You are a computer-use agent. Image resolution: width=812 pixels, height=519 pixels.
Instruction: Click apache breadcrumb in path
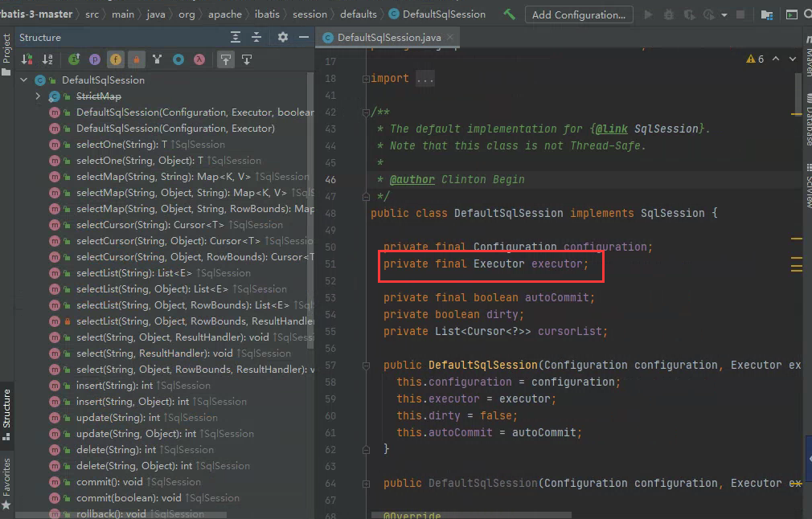(x=225, y=14)
